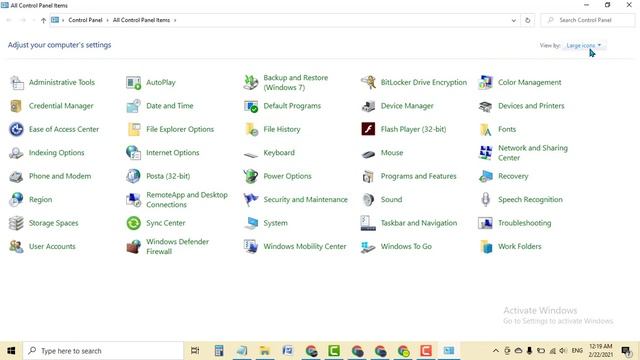Expand the address bar history dropdown arrow
The image size is (640, 360).
coord(513,20)
